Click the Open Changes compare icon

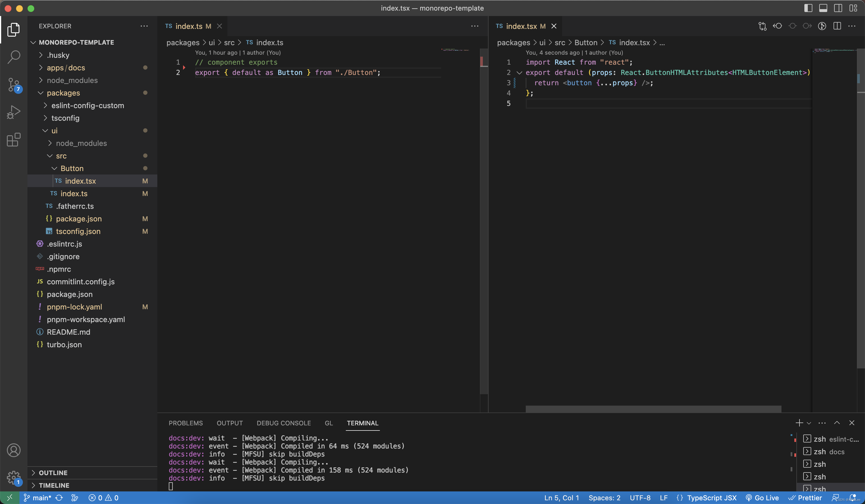pos(762,26)
